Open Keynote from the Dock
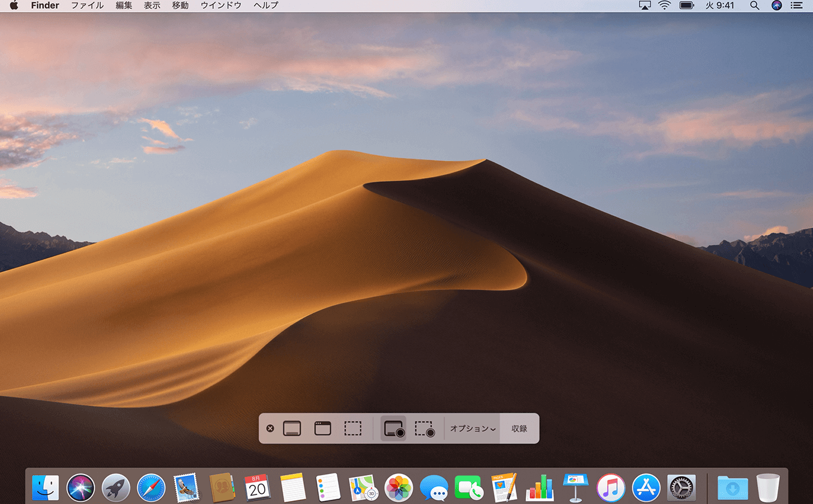The height and width of the screenshot is (504, 813). (x=575, y=487)
